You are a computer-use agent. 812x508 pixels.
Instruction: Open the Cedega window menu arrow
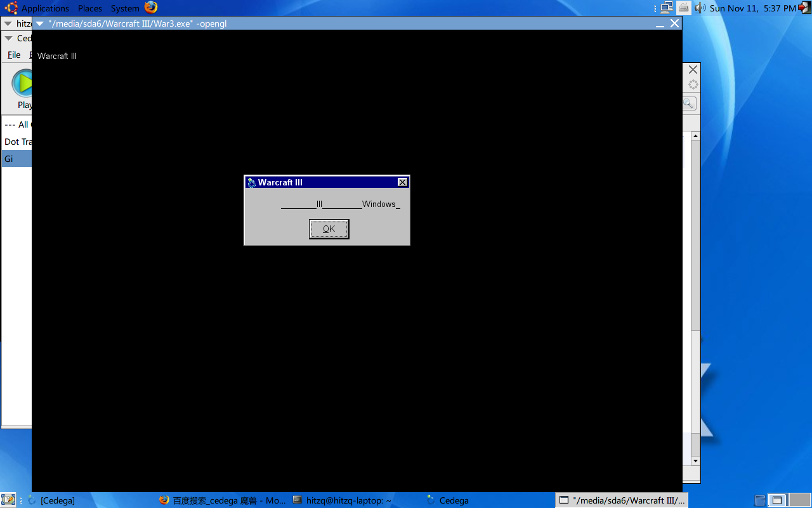coord(8,38)
